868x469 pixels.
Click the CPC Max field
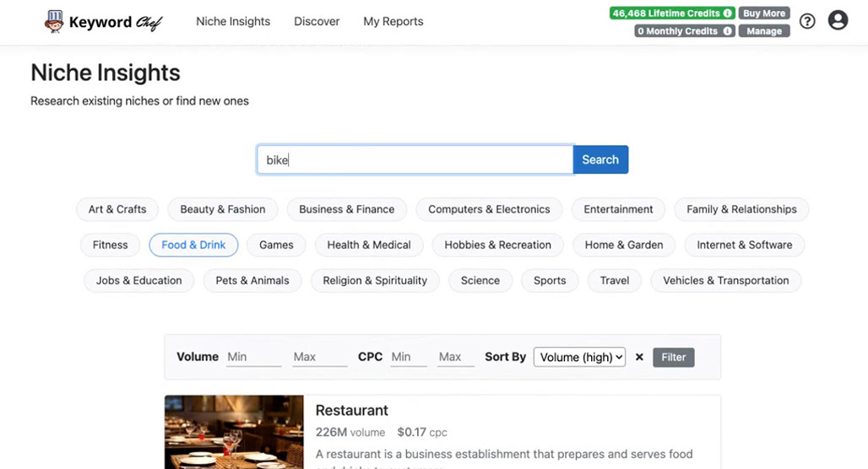tap(456, 358)
